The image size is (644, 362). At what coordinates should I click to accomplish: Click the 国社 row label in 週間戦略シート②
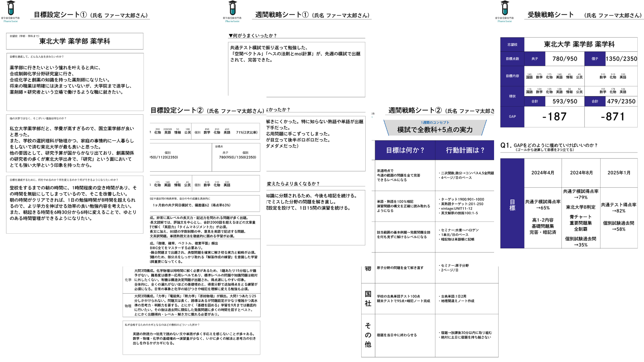368,299
